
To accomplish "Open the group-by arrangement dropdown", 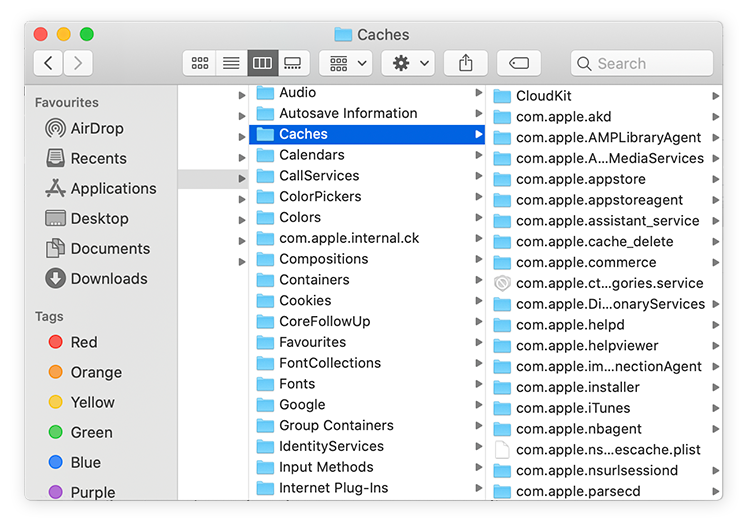I will pos(346,63).
